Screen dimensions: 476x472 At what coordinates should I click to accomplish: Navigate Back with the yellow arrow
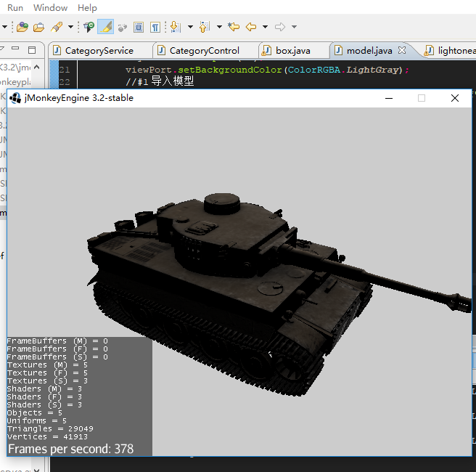(x=251, y=27)
